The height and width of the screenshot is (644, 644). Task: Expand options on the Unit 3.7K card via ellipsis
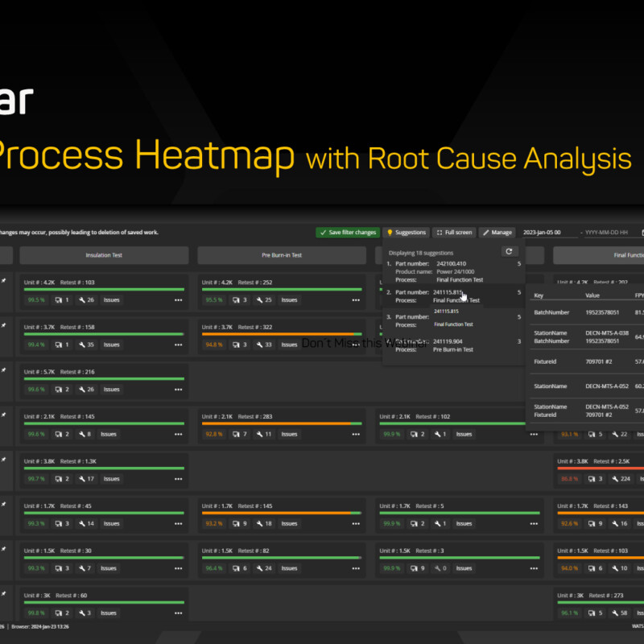pyautogui.click(x=178, y=345)
